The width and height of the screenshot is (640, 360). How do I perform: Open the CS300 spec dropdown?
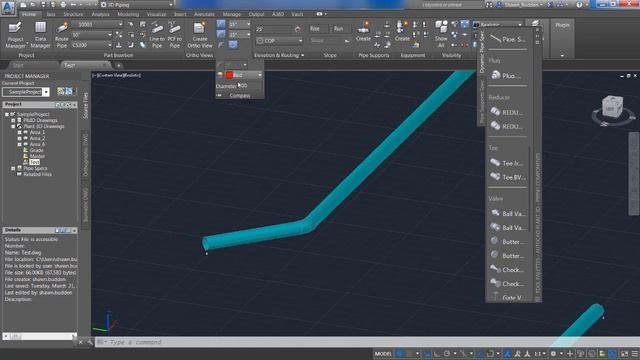click(91, 45)
